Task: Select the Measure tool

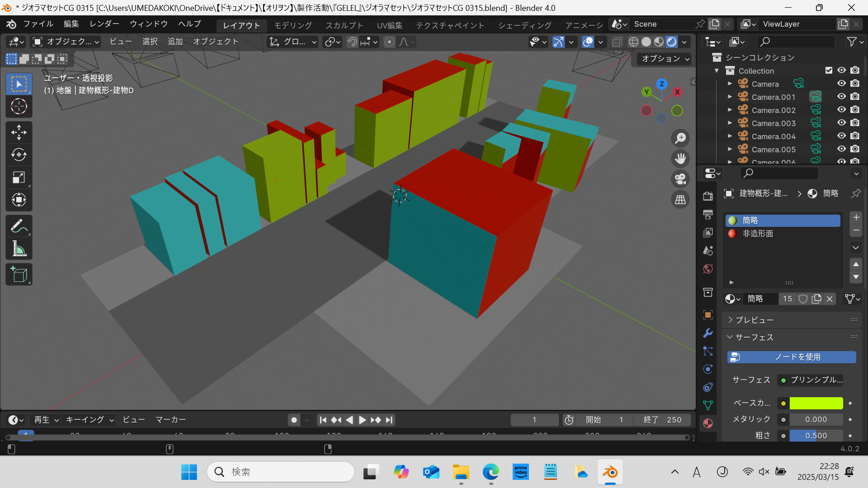Action: [19, 249]
